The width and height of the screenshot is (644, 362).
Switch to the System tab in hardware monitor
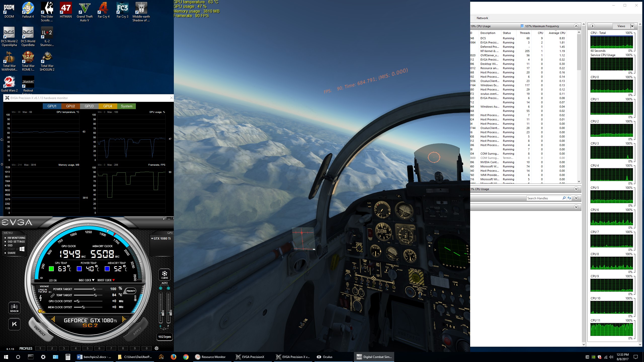[x=127, y=106]
